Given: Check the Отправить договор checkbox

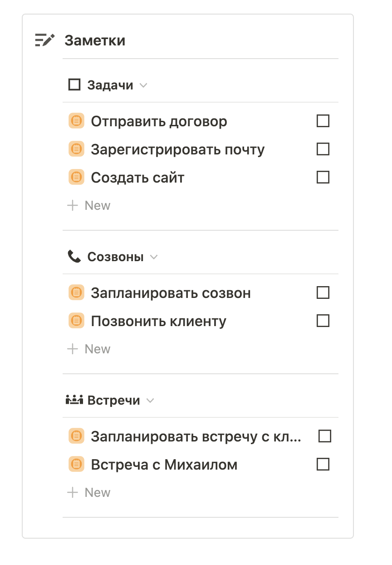Looking at the screenshot, I should (323, 121).
